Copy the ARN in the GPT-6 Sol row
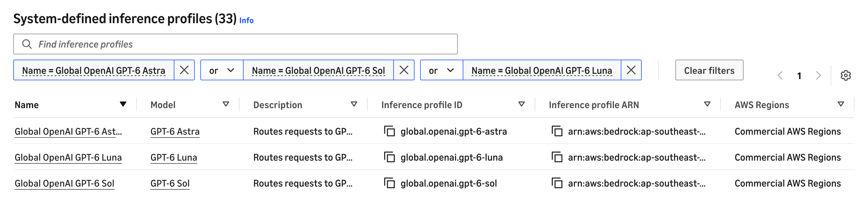868x198 pixels. pos(557,183)
